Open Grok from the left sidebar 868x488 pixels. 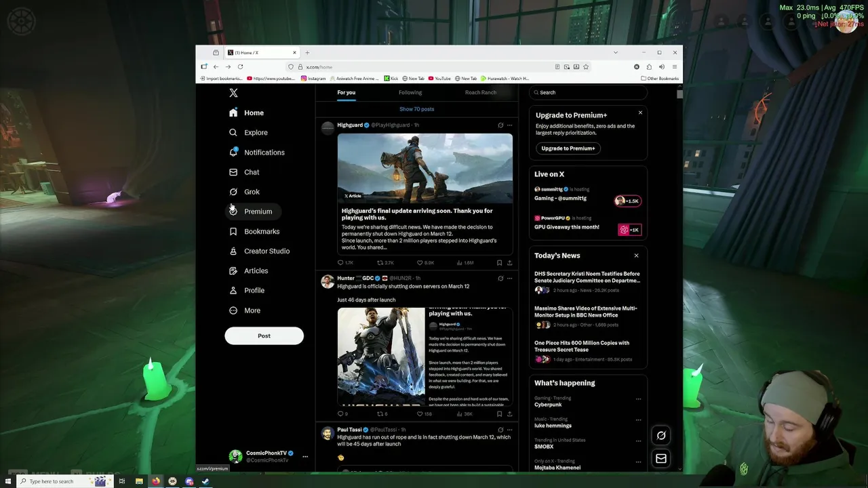[245, 192]
